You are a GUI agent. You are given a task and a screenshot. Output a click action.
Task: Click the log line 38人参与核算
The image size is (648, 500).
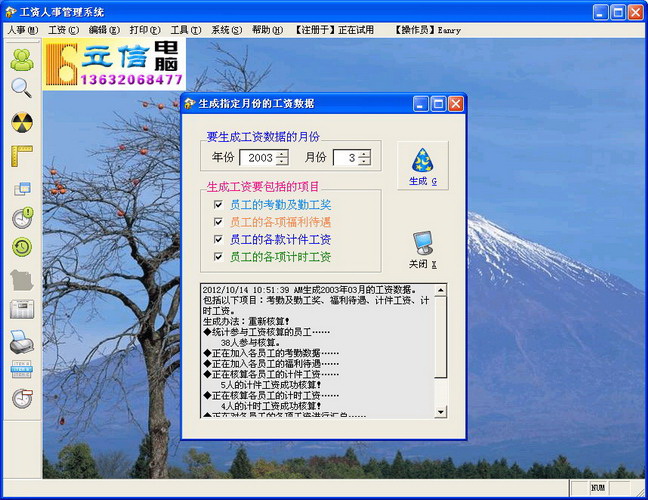pos(250,343)
